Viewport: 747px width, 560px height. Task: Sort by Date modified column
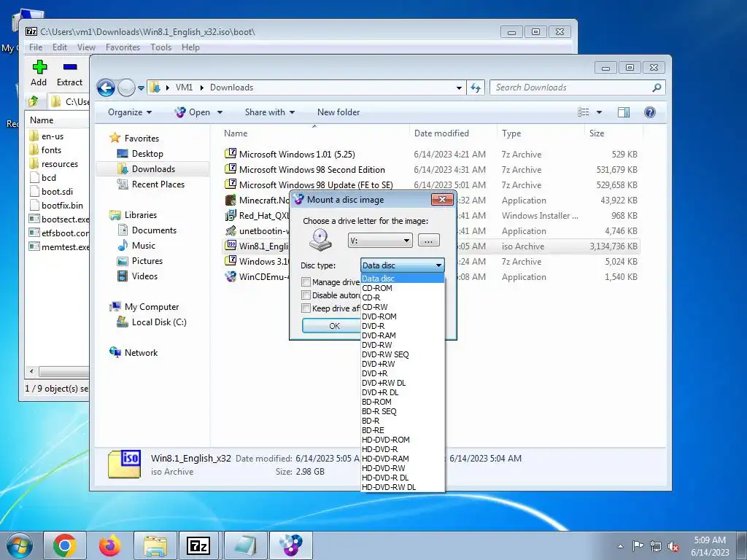click(x=452, y=133)
